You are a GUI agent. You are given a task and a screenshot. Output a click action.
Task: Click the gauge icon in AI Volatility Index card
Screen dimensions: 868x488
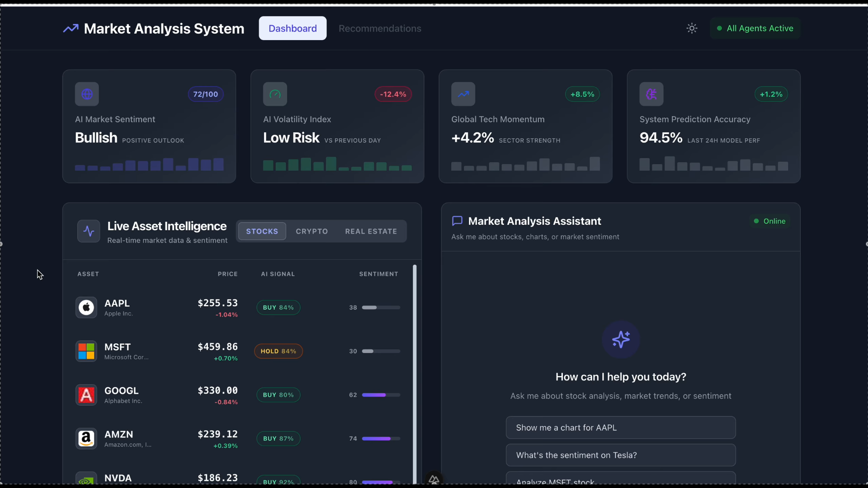tap(275, 94)
